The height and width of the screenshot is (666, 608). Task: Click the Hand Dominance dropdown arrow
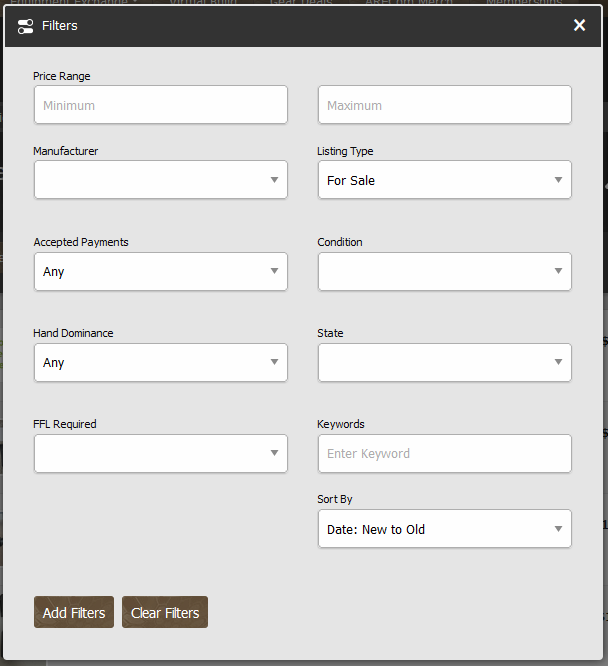coord(274,363)
